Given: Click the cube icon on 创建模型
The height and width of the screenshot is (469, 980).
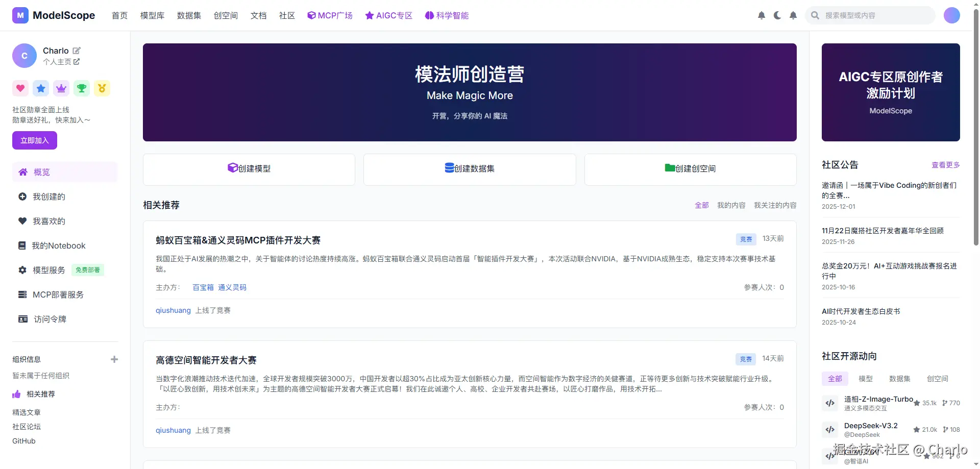Looking at the screenshot, I should pyautogui.click(x=233, y=167).
